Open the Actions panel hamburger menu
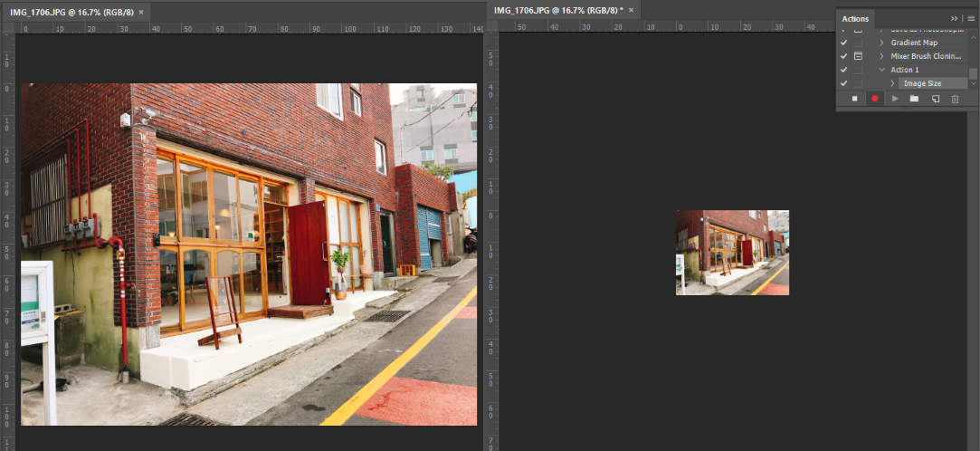This screenshot has width=980, height=451. 971,18
